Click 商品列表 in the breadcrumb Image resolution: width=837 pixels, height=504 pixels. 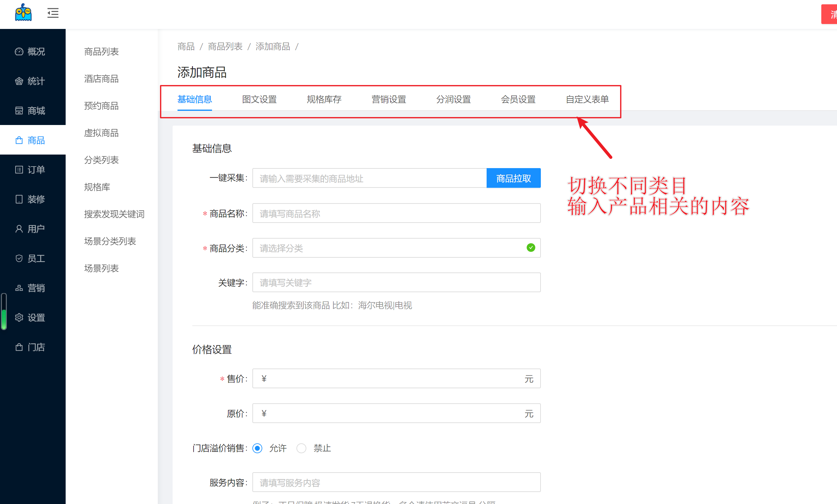[225, 46]
